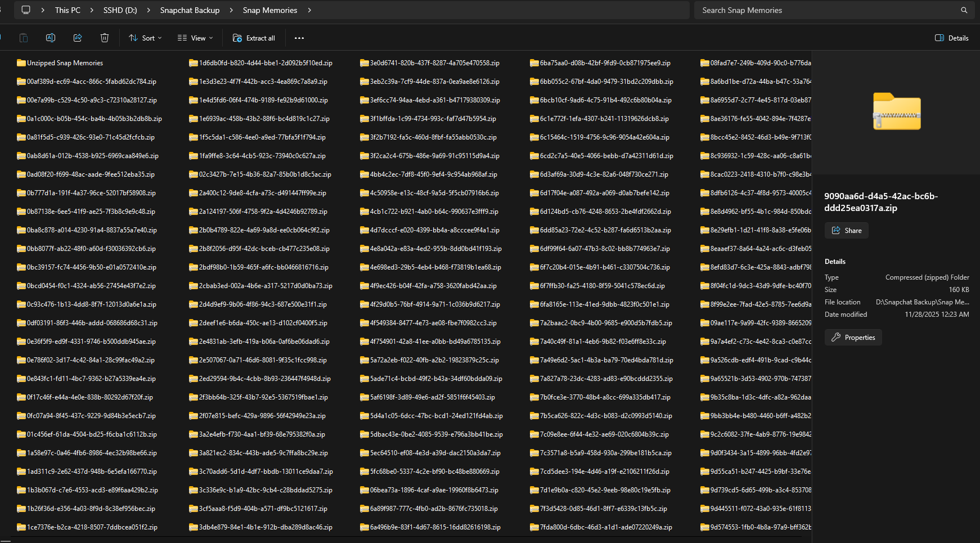The width and height of the screenshot is (980, 543).
Task: Open Properties for the selected zip file
Action: pyautogui.click(x=853, y=337)
